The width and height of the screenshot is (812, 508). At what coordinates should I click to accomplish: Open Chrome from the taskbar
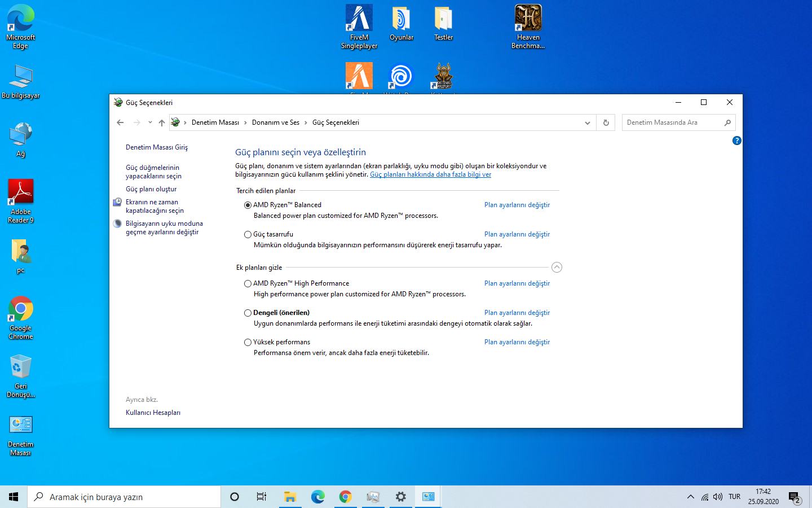click(345, 497)
